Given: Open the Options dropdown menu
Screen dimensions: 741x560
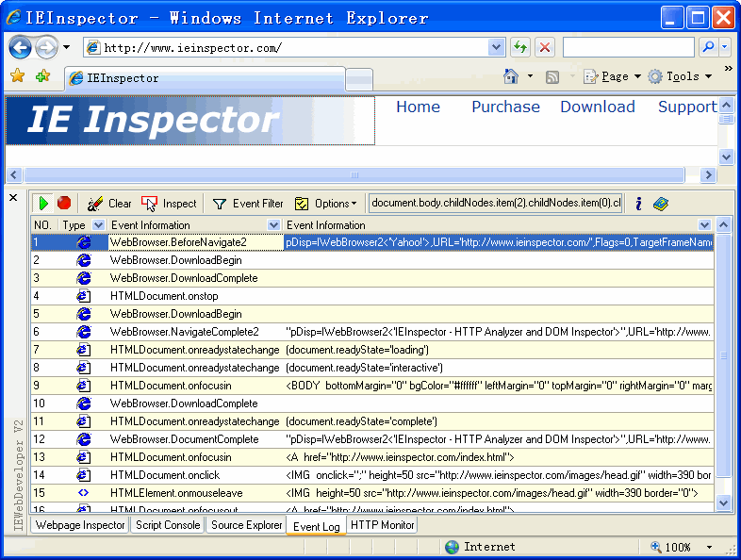Looking at the screenshot, I should tap(326, 204).
